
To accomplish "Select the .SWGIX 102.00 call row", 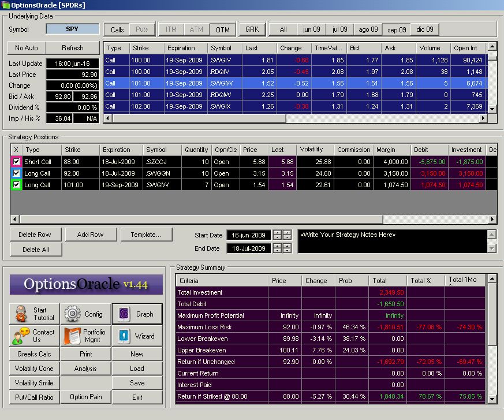I will coord(296,106).
